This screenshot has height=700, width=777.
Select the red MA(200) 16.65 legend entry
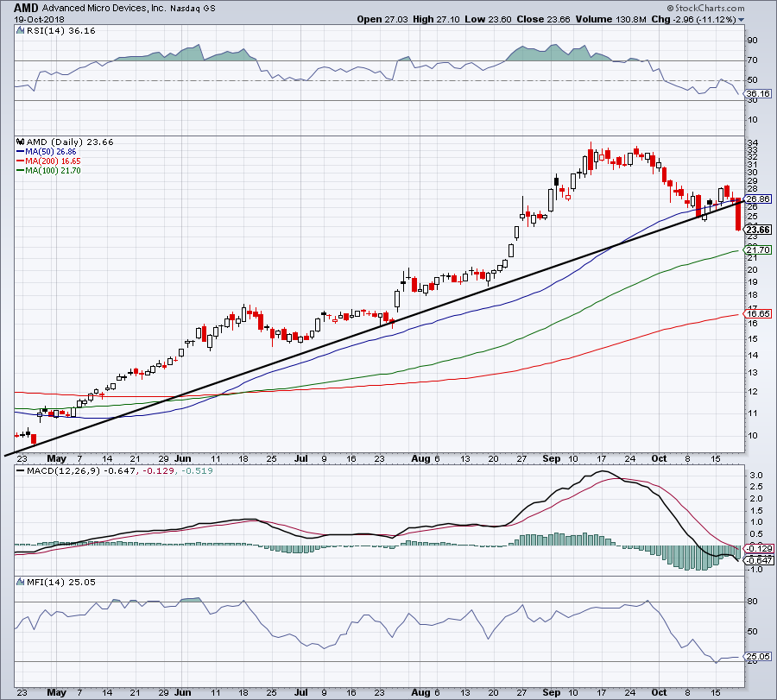[x=48, y=161]
